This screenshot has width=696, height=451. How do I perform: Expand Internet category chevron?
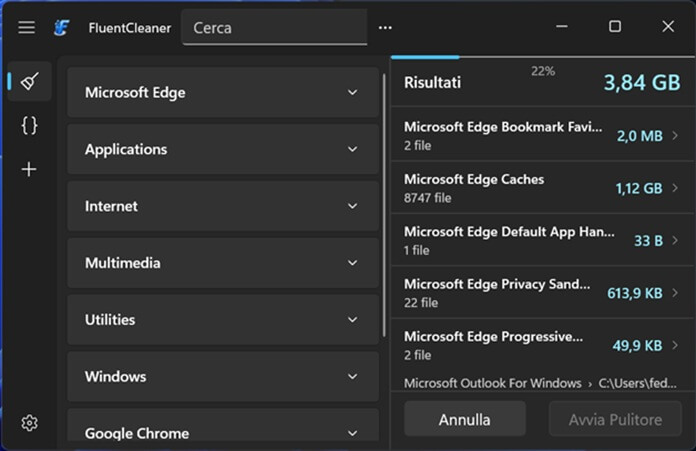pyautogui.click(x=352, y=206)
